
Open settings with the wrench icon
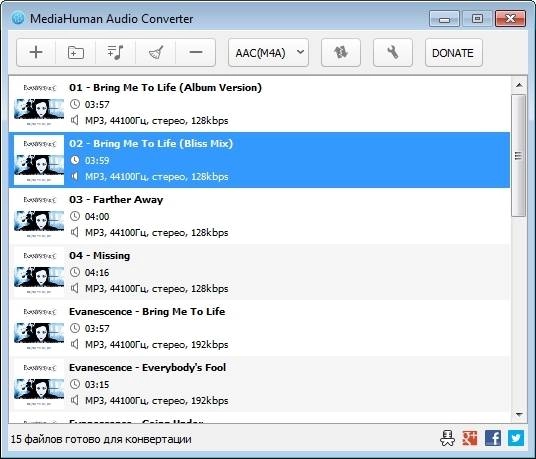pos(393,53)
